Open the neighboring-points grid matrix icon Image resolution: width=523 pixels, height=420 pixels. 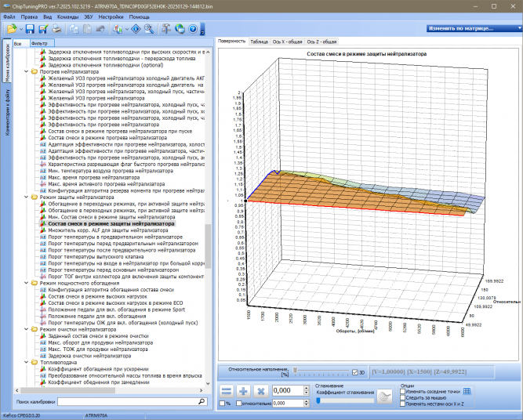click(467, 391)
